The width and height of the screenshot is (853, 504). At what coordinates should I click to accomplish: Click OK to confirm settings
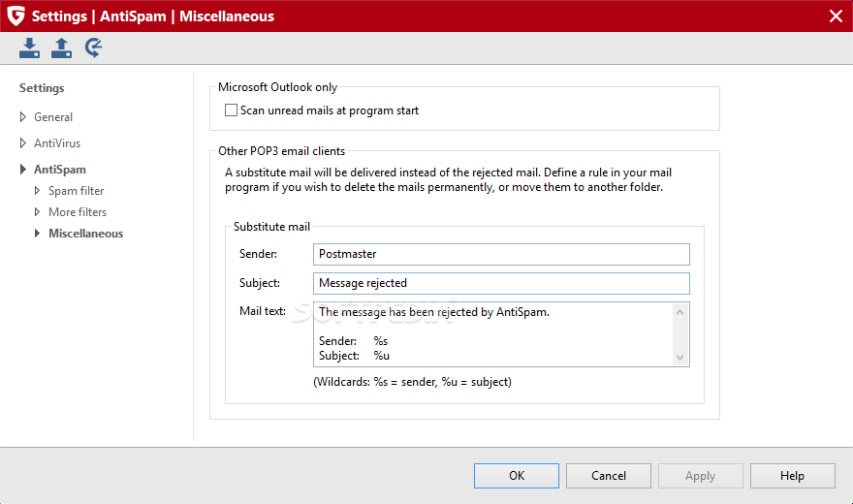pos(517,476)
